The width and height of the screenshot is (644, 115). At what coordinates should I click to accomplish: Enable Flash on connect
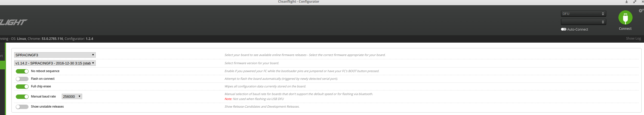coord(22,79)
